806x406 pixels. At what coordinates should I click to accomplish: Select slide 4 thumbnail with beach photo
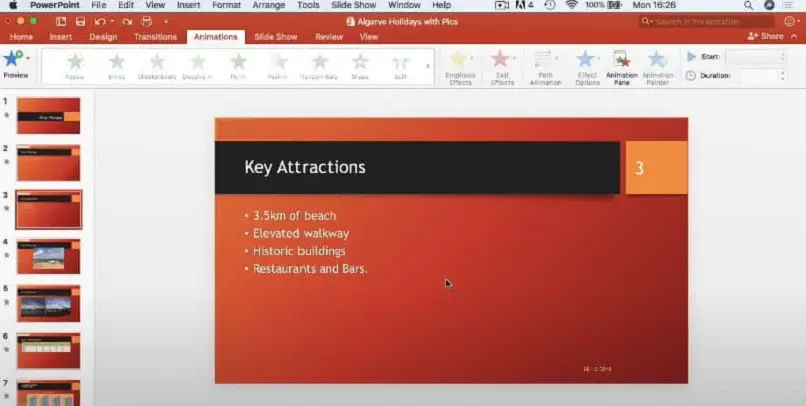[48, 256]
